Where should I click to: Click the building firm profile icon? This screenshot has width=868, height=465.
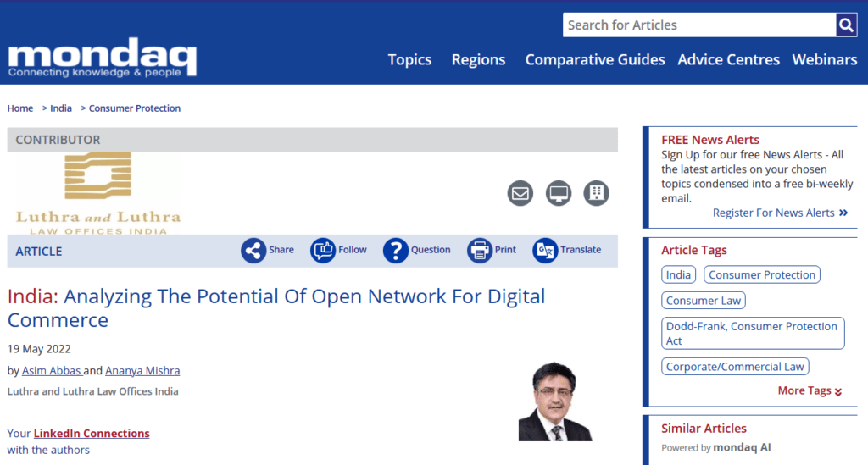click(597, 193)
